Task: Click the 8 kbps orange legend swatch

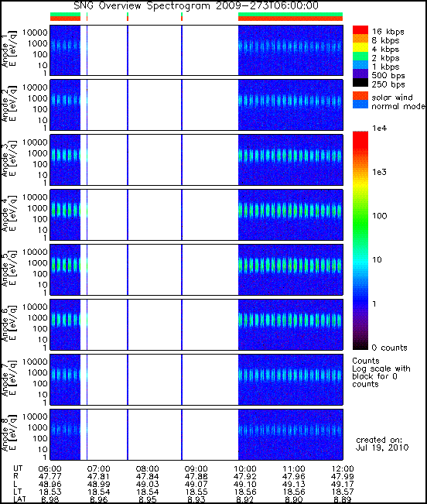Action: pyautogui.click(x=360, y=39)
